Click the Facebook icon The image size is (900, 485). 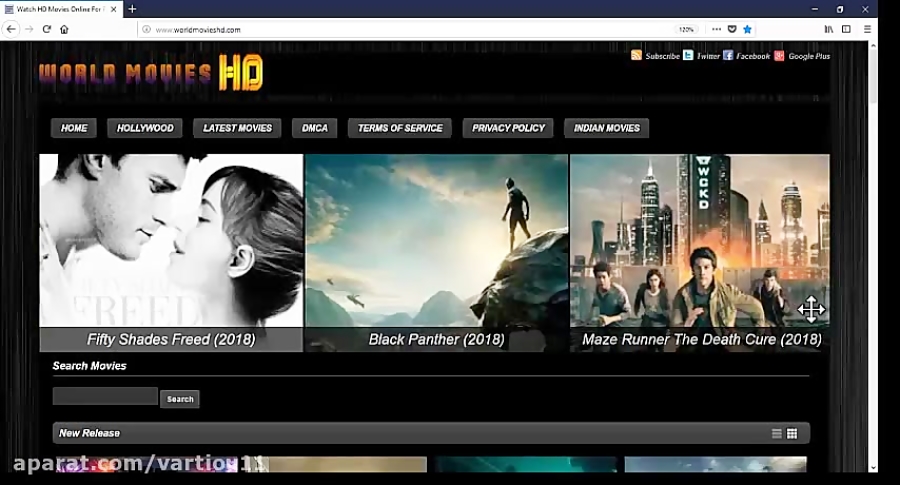(728, 55)
